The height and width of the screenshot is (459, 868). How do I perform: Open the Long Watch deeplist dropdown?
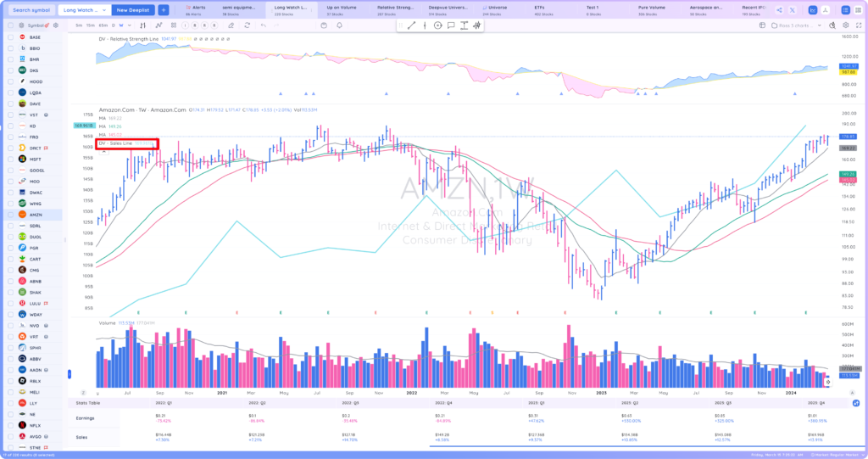85,10
